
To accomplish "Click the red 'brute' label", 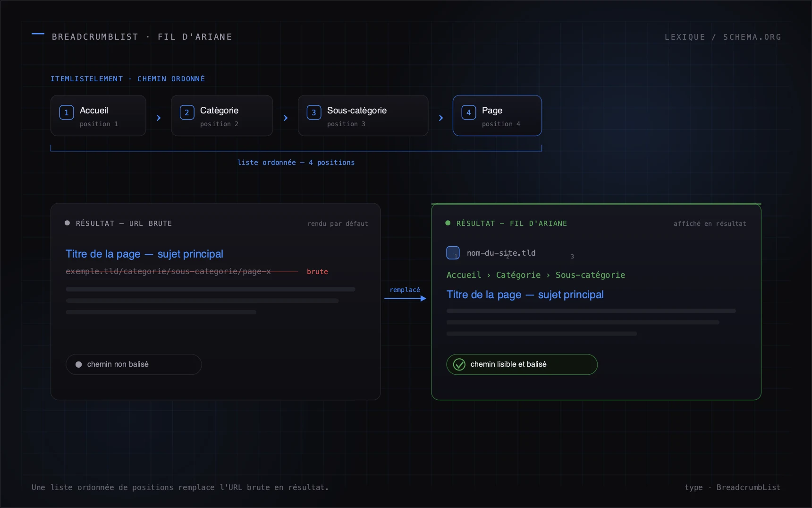I will click(317, 272).
